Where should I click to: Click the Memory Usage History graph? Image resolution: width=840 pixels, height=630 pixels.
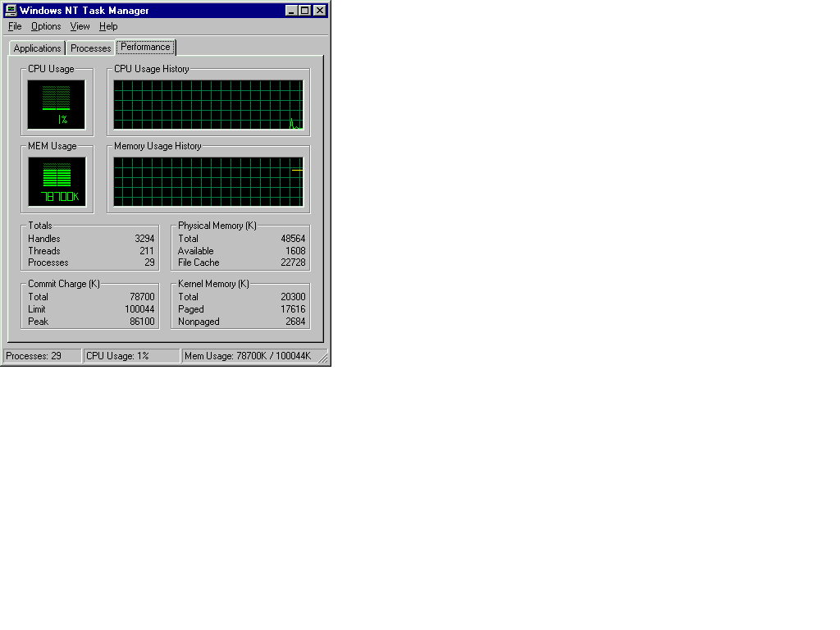tap(208, 181)
